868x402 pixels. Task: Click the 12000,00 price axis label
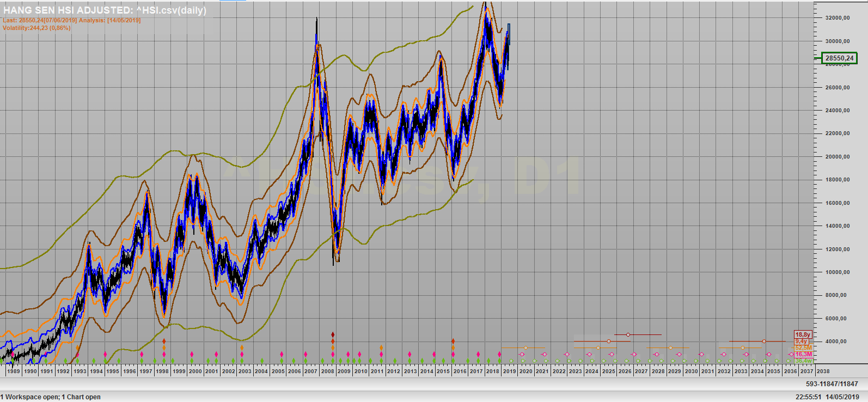tap(838, 249)
